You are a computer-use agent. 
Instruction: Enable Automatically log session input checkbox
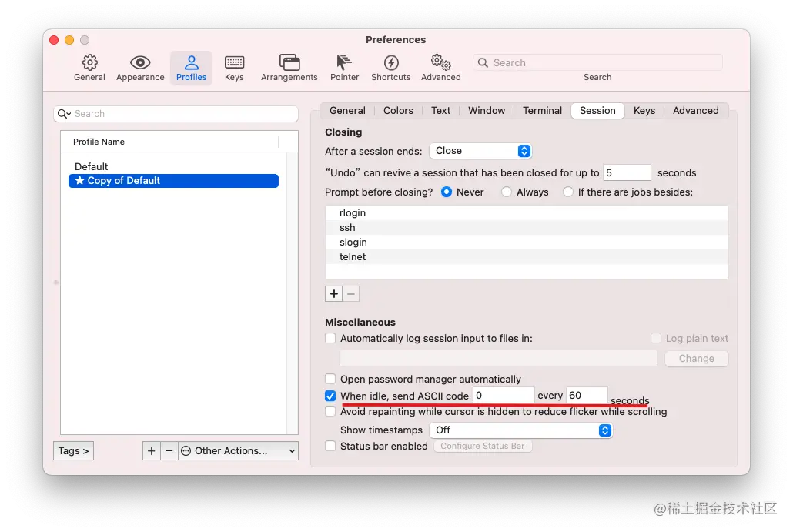(x=330, y=338)
